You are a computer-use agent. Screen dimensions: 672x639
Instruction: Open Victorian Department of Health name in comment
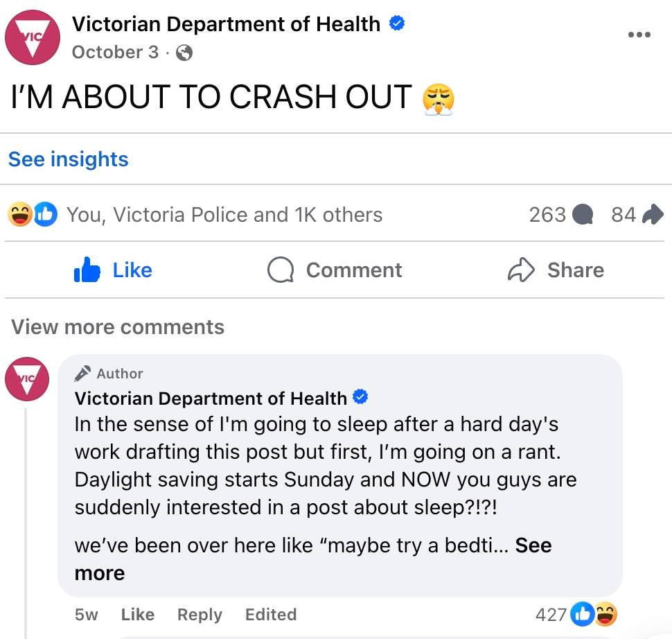tap(211, 399)
